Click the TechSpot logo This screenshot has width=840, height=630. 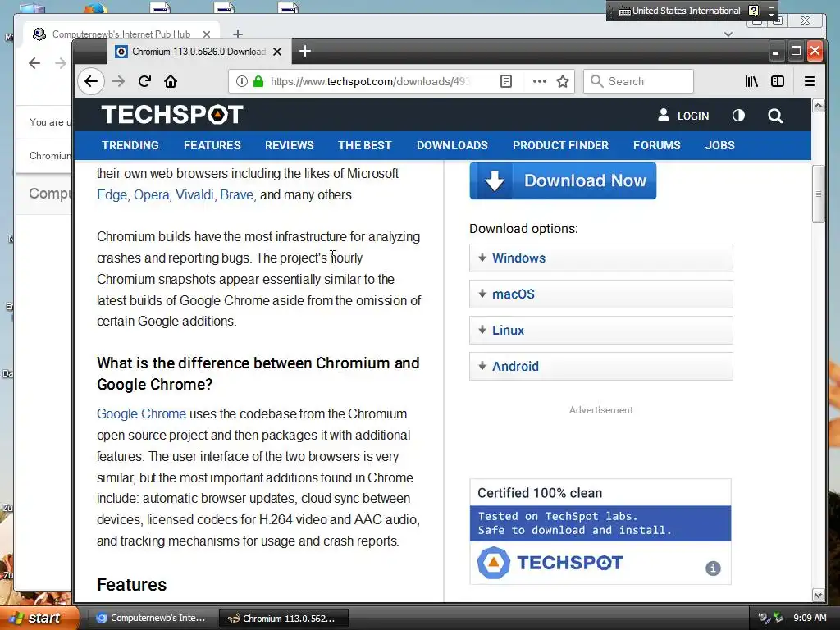pos(172,115)
